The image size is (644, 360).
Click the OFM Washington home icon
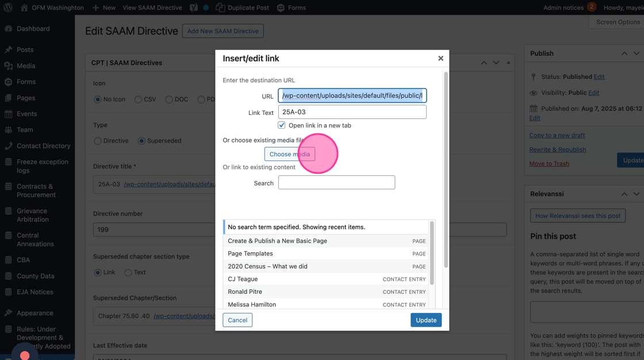tap(24, 7)
